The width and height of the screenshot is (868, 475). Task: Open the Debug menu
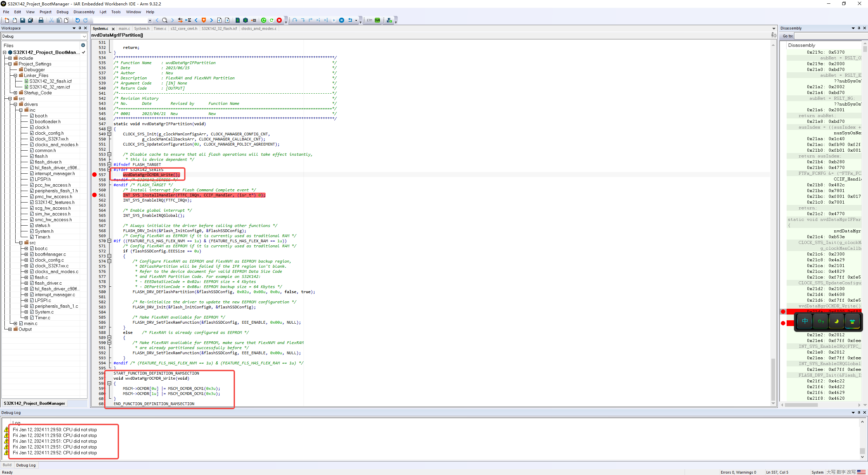point(62,12)
